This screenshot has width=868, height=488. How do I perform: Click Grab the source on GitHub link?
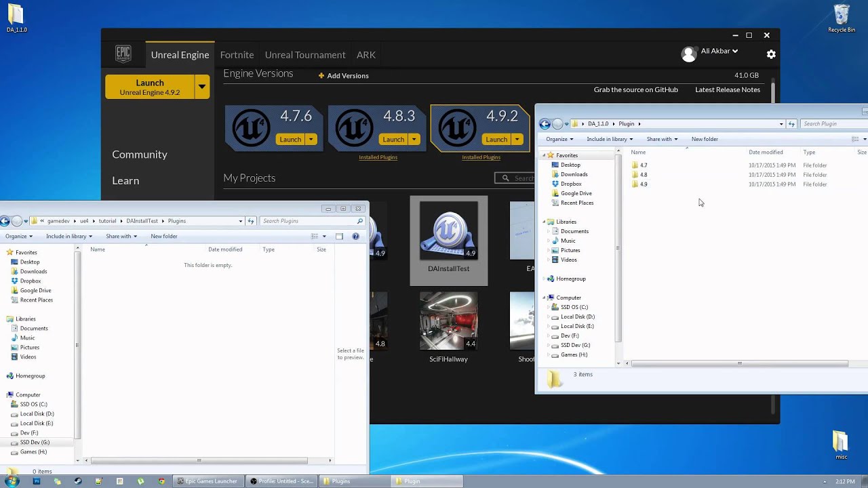[636, 90]
